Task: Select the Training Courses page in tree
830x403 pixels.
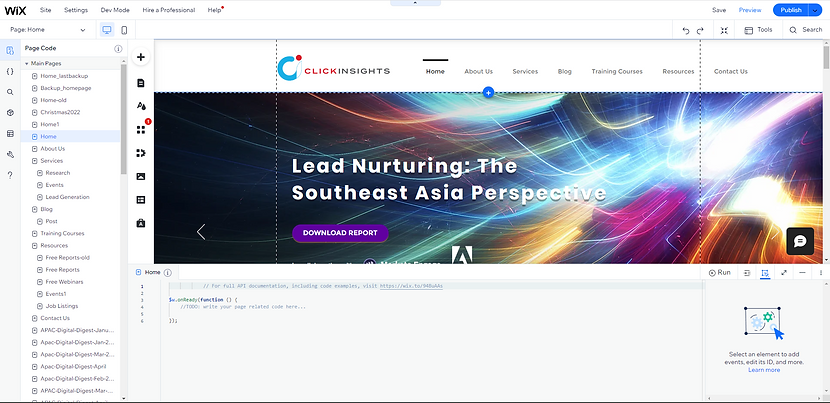Action: click(62, 234)
